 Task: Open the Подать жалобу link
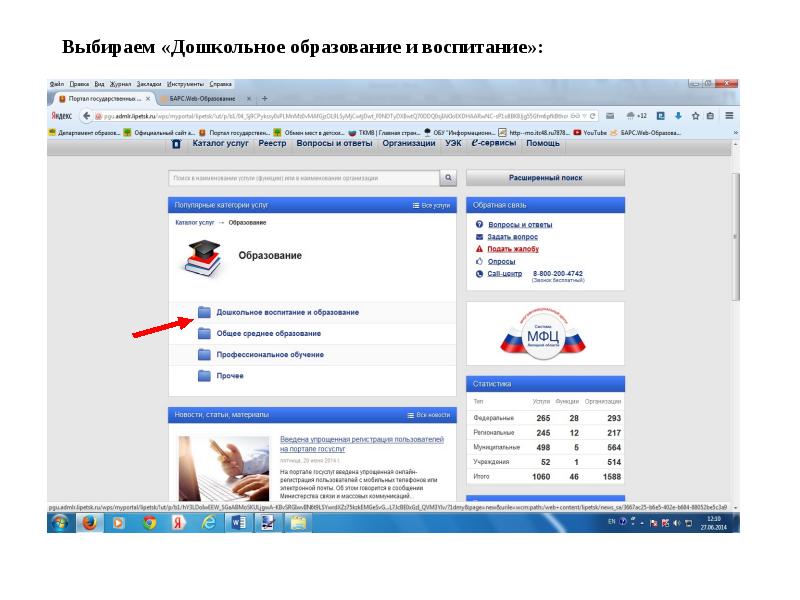click(512, 249)
